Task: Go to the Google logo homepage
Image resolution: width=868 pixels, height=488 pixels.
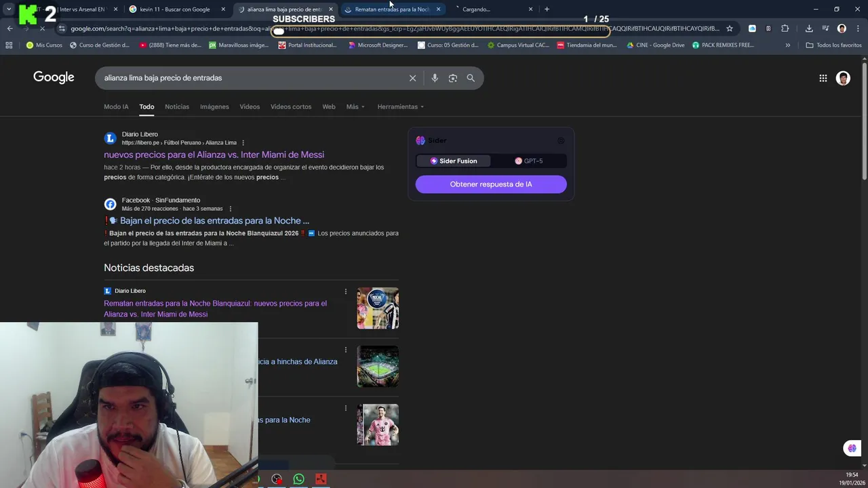Action: point(54,77)
